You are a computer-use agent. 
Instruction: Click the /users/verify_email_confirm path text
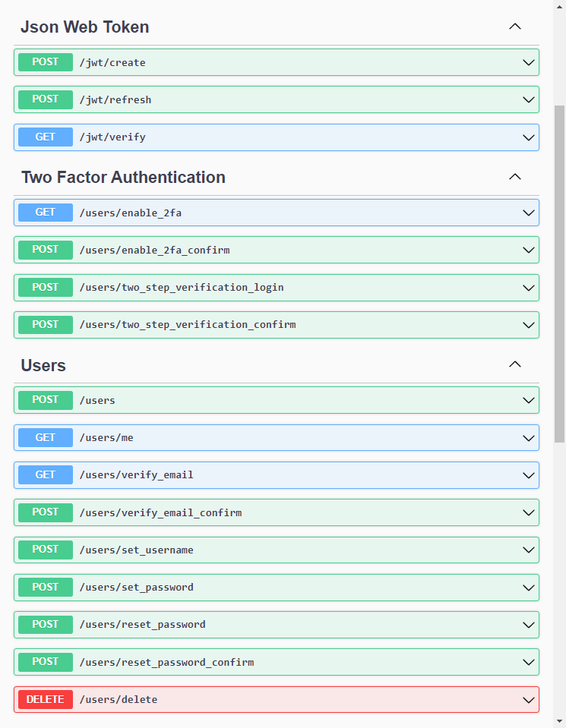click(x=160, y=512)
